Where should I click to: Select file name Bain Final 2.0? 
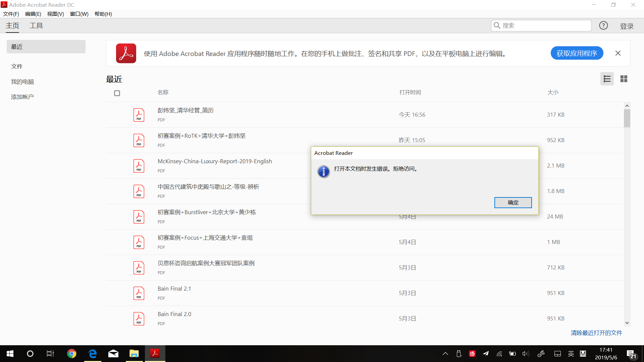[174, 314]
